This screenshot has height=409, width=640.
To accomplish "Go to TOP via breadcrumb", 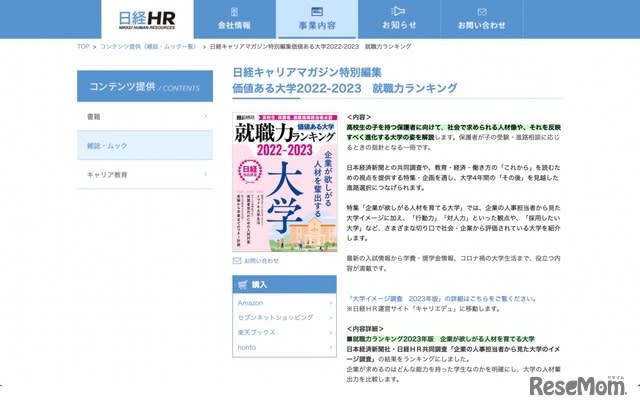I will pos(83,47).
